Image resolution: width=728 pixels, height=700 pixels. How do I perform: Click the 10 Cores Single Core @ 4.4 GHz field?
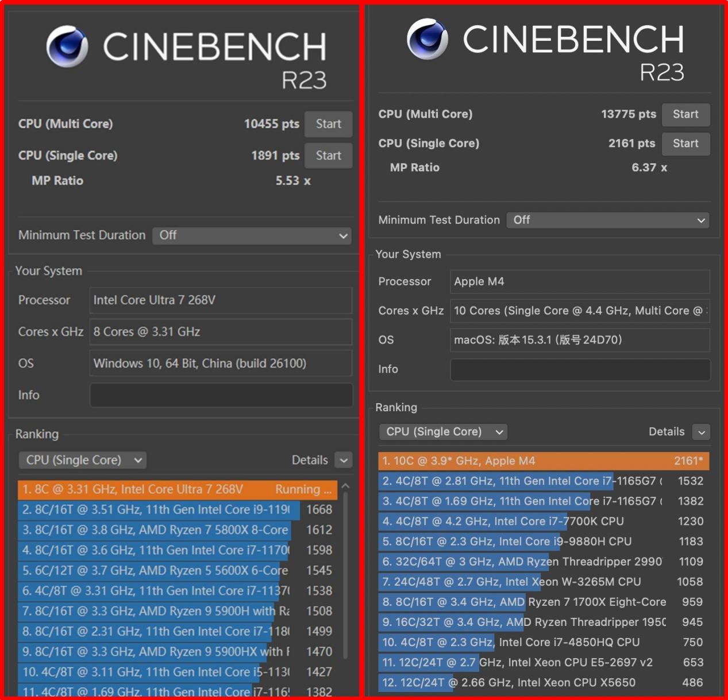point(580,311)
